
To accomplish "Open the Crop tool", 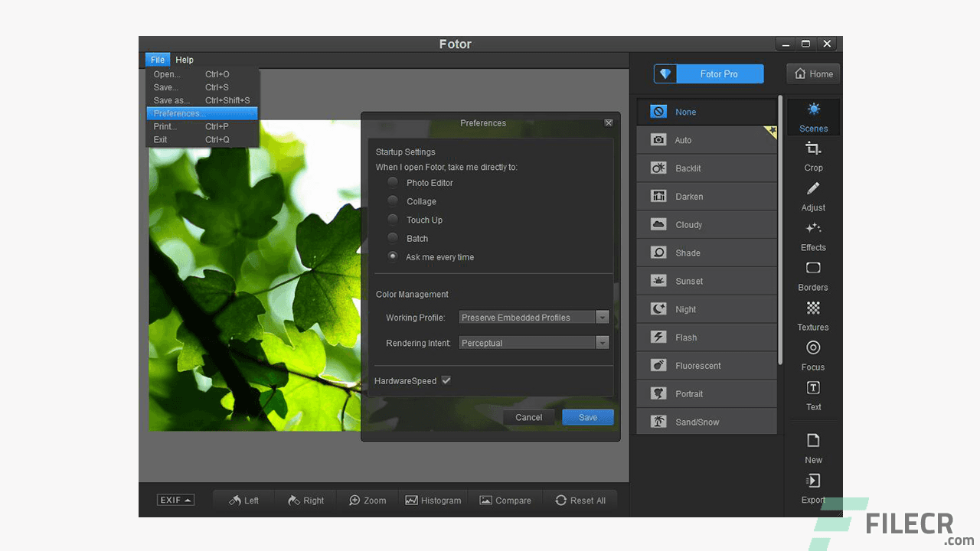I will [813, 156].
